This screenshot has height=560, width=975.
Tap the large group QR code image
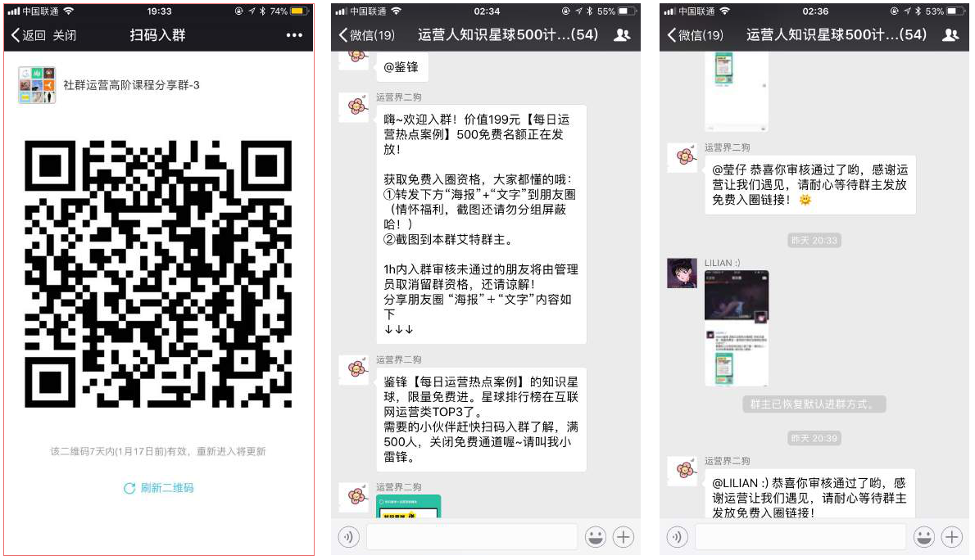(x=158, y=274)
